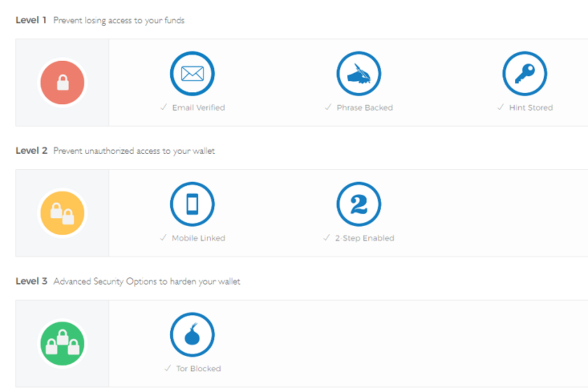Open the 2-Step verification number icon
This screenshot has width=588, height=388.
coord(358,204)
